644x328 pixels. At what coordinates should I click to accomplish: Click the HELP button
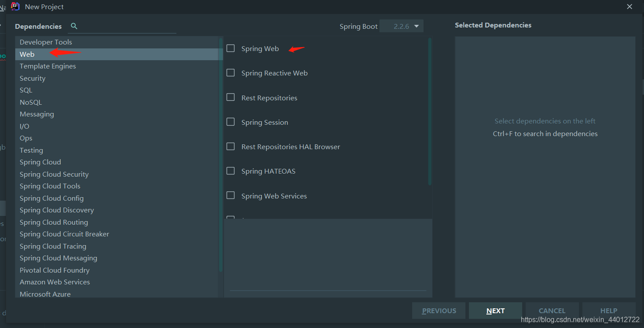pos(609,311)
